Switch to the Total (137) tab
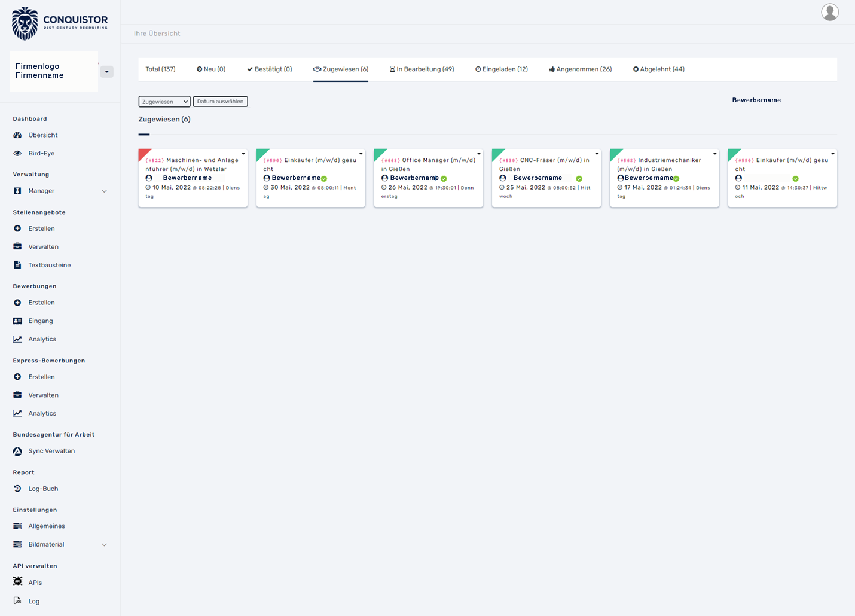This screenshot has width=855, height=616. pyautogui.click(x=160, y=69)
